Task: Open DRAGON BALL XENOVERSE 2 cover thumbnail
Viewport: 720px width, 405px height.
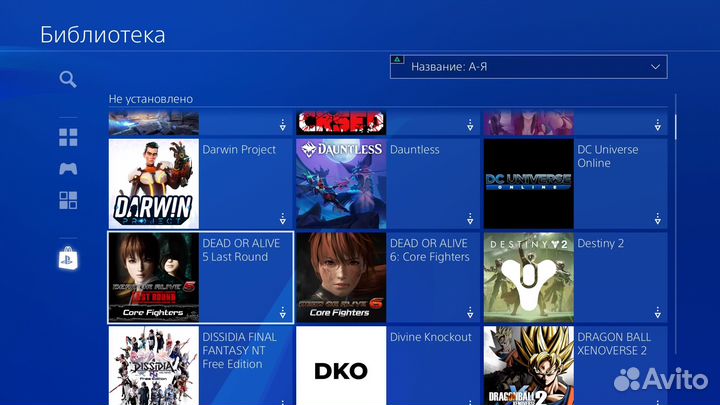Action: (x=529, y=366)
